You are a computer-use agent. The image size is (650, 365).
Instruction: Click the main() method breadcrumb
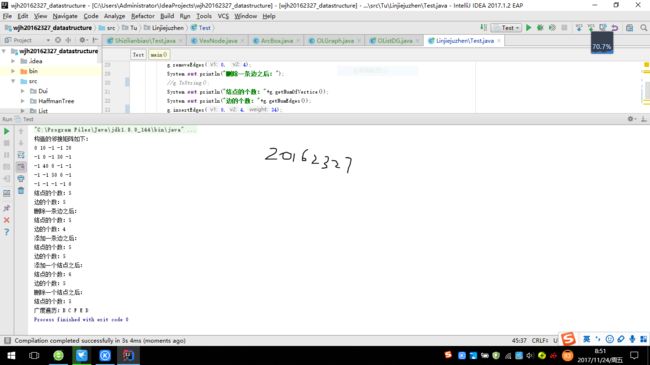[x=159, y=55]
